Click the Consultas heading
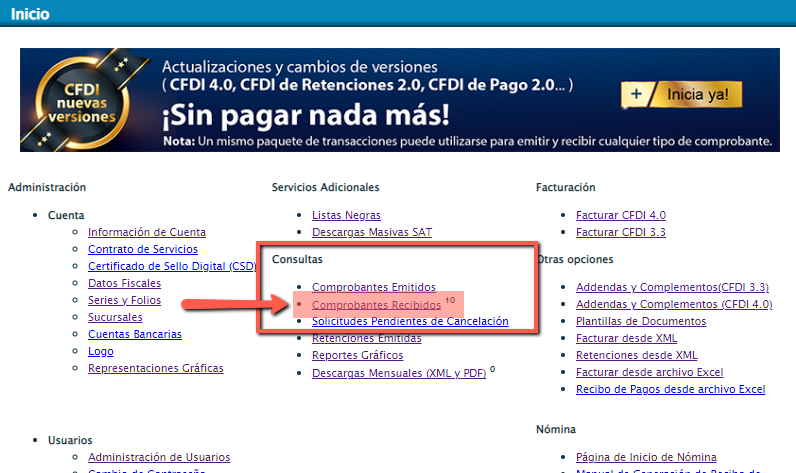796x473 pixels. 297,259
